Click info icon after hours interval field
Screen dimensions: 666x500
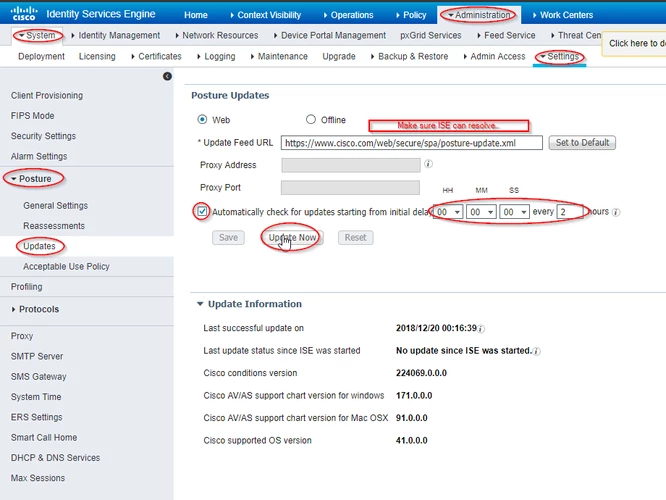616,212
